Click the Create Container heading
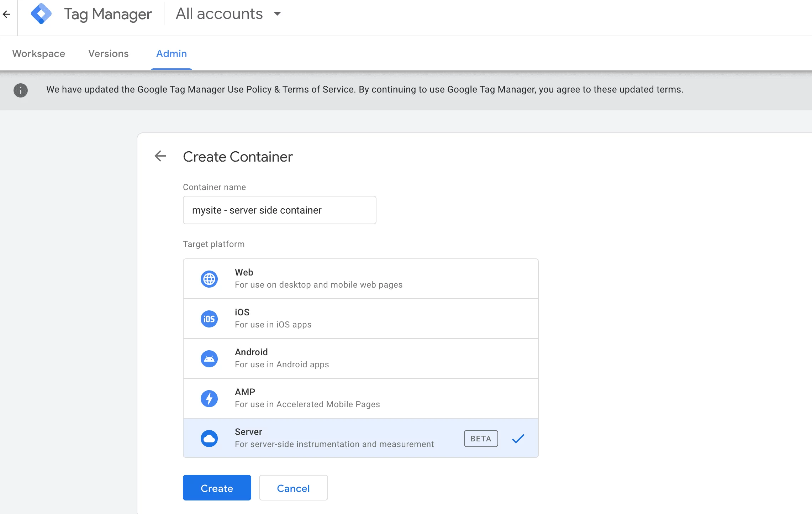Image resolution: width=812 pixels, height=514 pixels. tap(238, 157)
